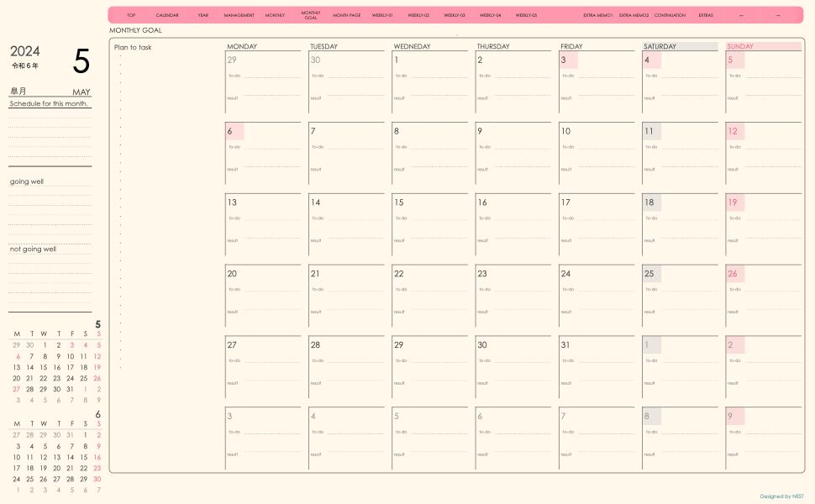Select the MONTHLY tab
The image size is (815, 504).
click(275, 16)
